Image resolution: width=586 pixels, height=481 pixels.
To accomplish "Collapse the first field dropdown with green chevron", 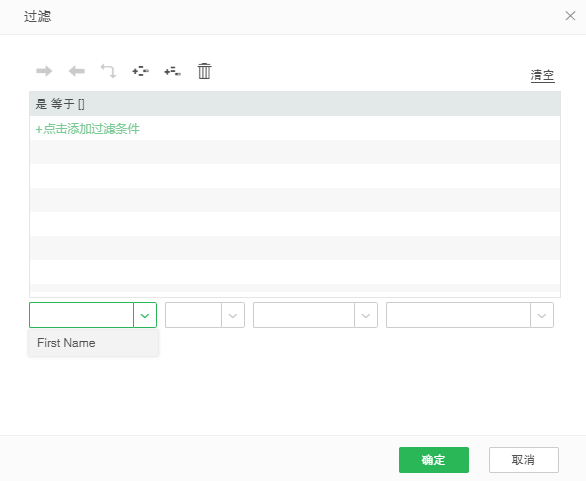I will [145, 315].
